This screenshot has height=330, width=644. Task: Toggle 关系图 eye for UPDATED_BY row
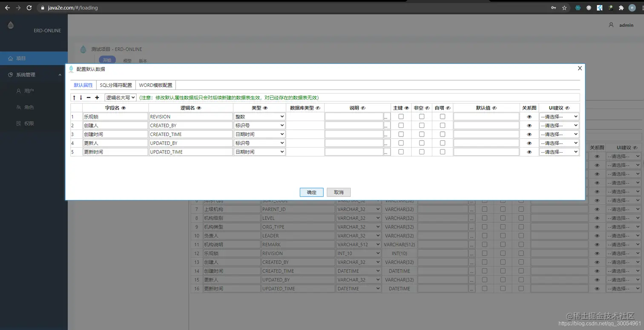529,143
